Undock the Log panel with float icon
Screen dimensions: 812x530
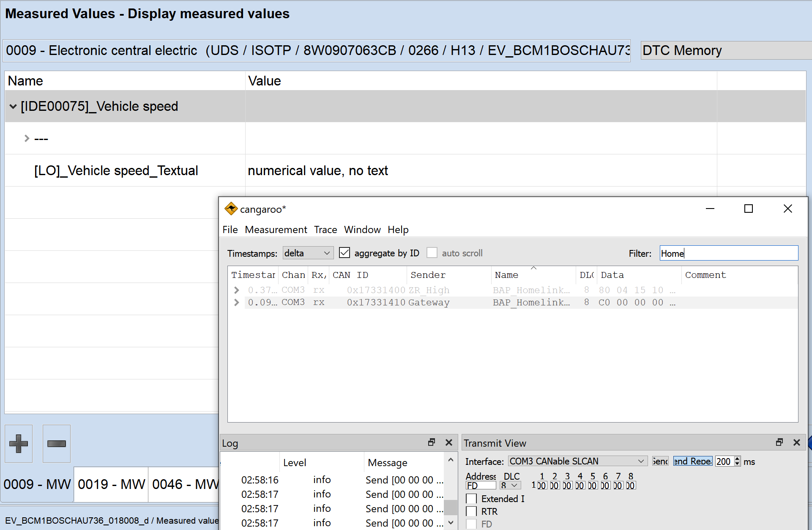pos(432,442)
